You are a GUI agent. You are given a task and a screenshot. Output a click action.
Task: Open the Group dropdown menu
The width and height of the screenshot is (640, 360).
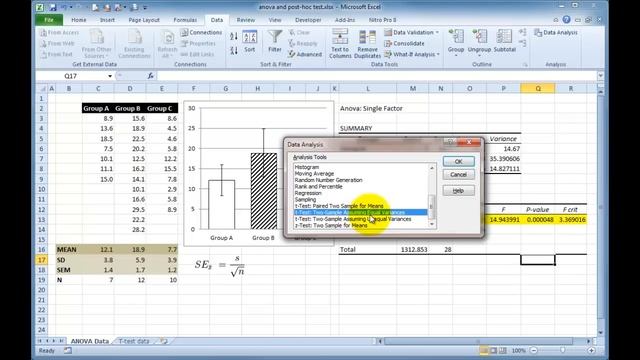tap(456, 56)
